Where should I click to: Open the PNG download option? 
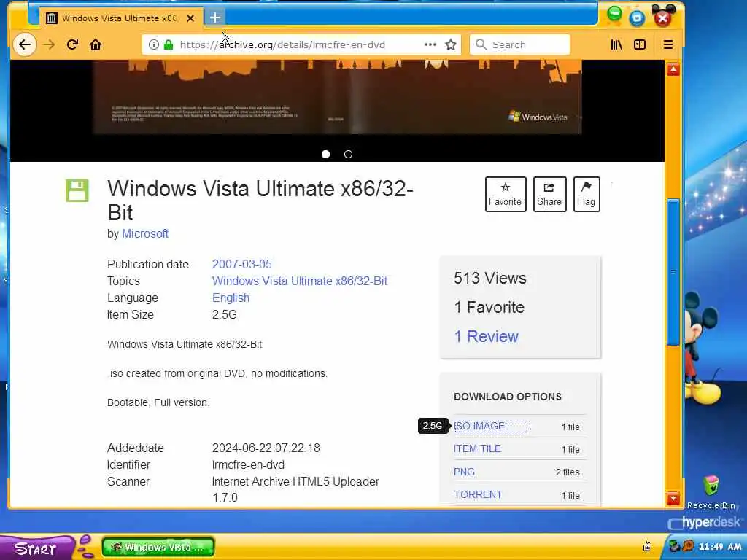(x=464, y=472)
